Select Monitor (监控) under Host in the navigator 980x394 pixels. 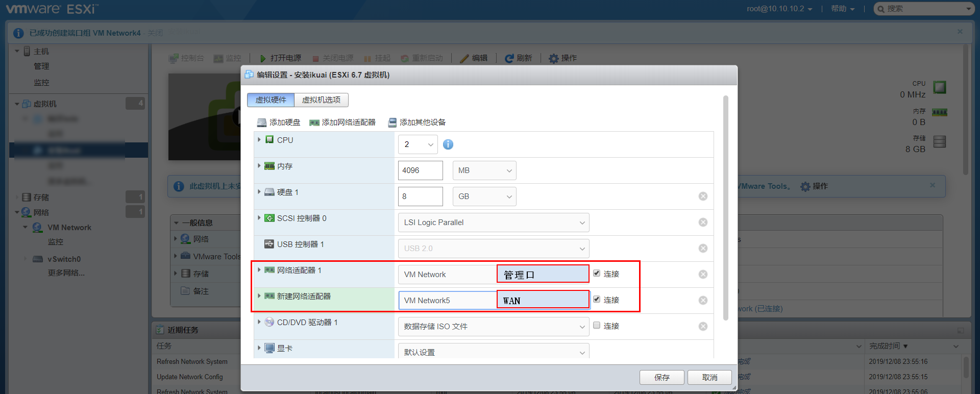coord(41,83)
